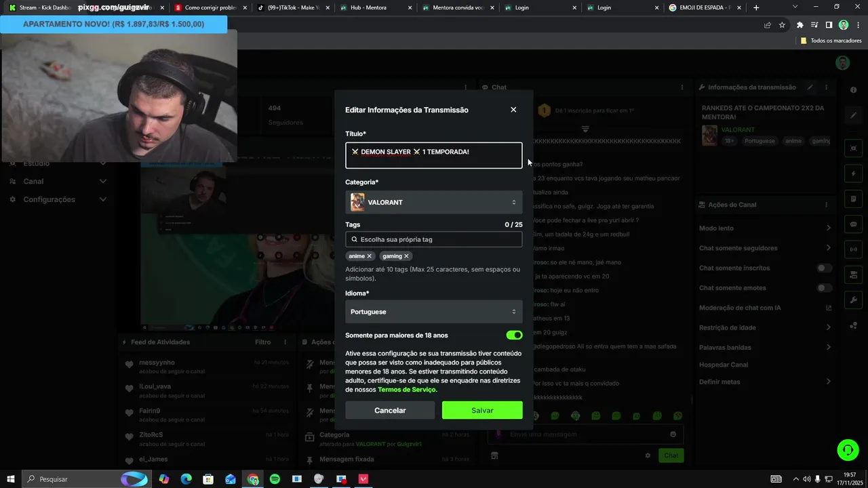
Task: Click the Valorant category thumbnail in dialog
Action: pos(357,202)
